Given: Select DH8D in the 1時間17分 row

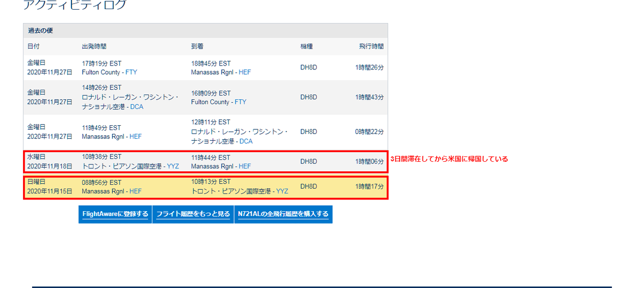Looking at the screenshot, I should (309, 186).
